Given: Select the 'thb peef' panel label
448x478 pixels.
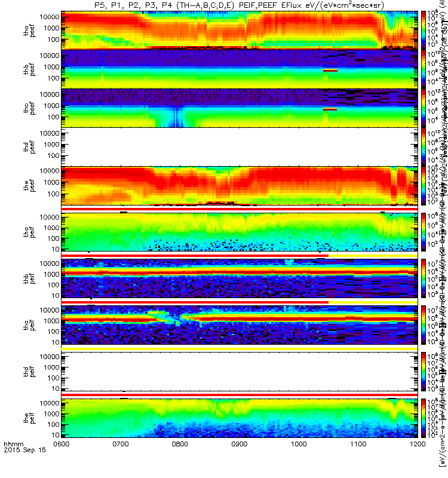Looking at the screenshot, I should (x=29, y=69).
